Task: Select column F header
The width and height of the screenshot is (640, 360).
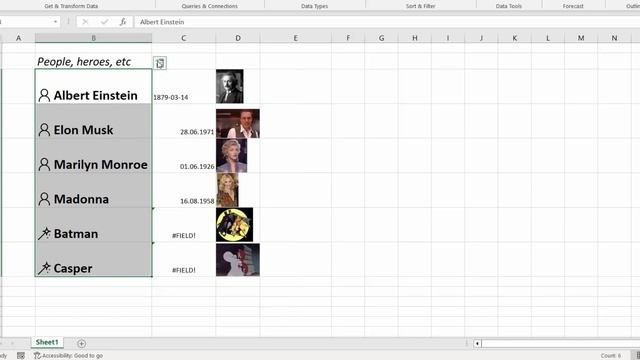Action: click(x=348, y=38)
